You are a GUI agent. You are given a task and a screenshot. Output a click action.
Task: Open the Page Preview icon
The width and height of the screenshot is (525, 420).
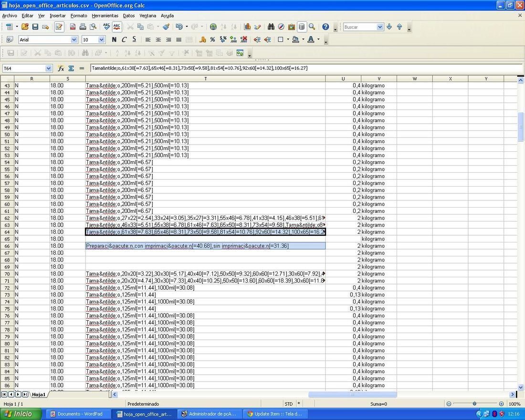click(93, 27)
